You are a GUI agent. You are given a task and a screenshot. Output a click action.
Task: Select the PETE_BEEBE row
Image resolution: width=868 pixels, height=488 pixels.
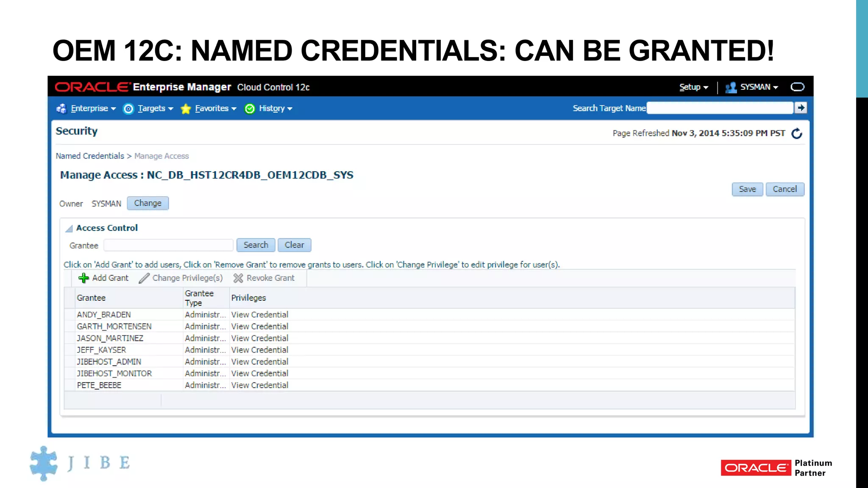coord(429,385)
